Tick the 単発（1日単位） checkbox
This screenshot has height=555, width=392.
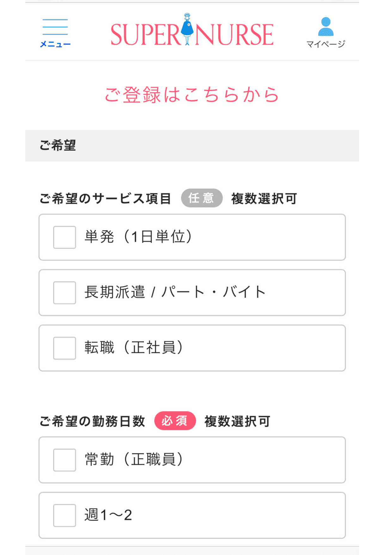point(64,237)
